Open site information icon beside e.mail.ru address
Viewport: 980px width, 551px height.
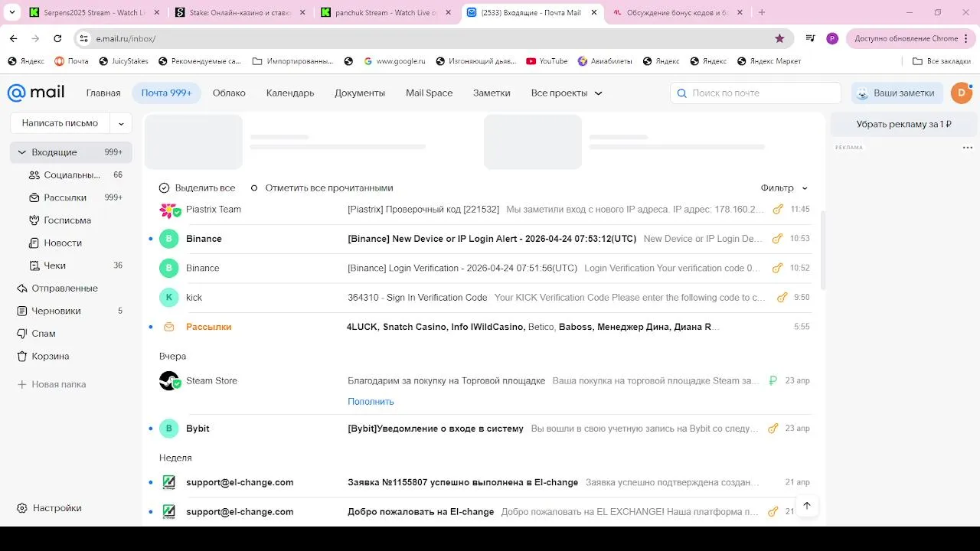tap(83, 38)
